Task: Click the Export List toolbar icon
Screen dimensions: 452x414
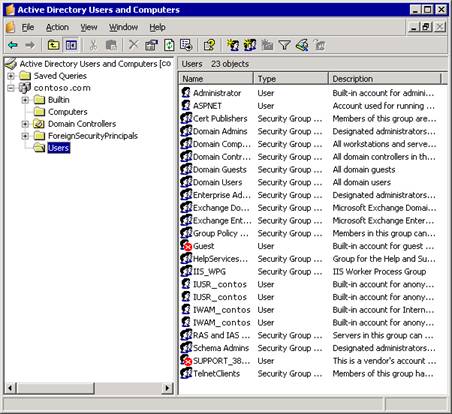Action: (x=186, y=45)
